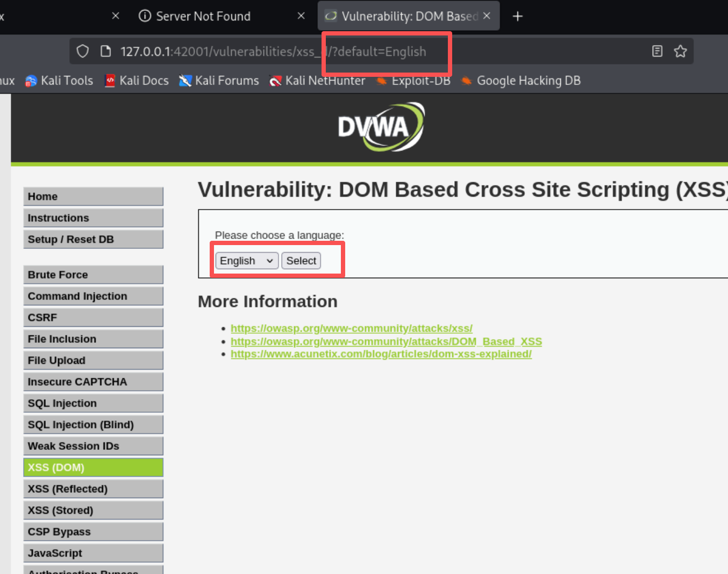Click the shield tracking protection icon
The image size is (728, 574).
(x=82, y=51)
